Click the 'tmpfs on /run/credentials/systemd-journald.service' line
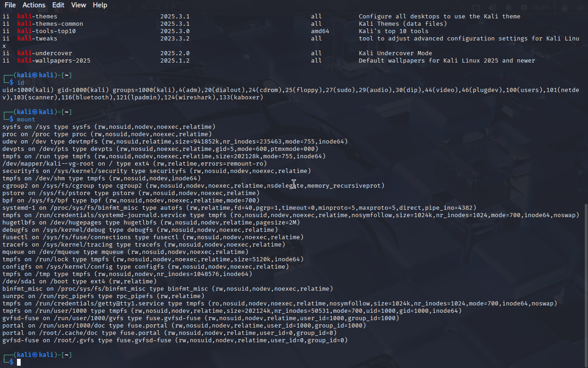The width and height of the screenshot is (588, 368). click(291, 215)
